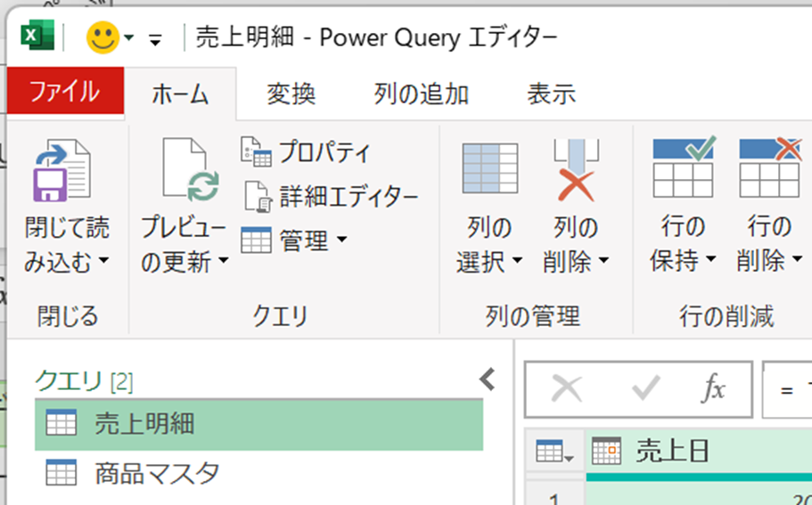Click the 商品マスタ query table icon
Image resolution: width=812 pixels, height=505 pixels.
(62, 472)
